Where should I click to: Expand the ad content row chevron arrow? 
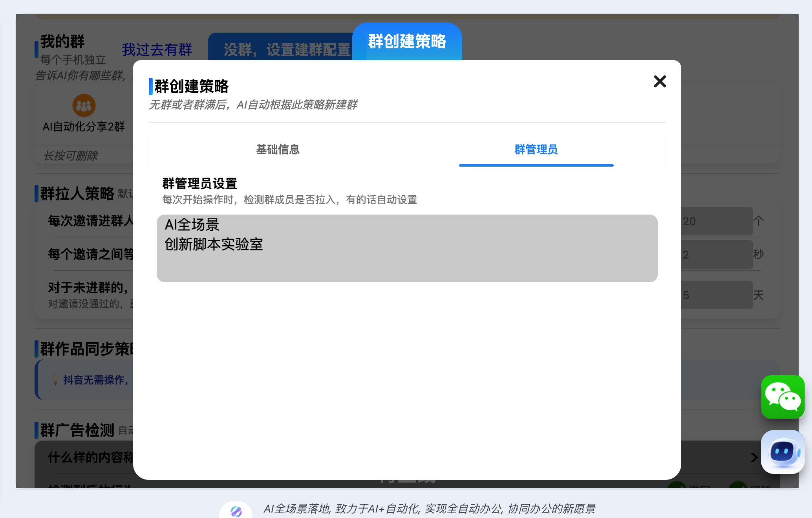tap(753, 457)
